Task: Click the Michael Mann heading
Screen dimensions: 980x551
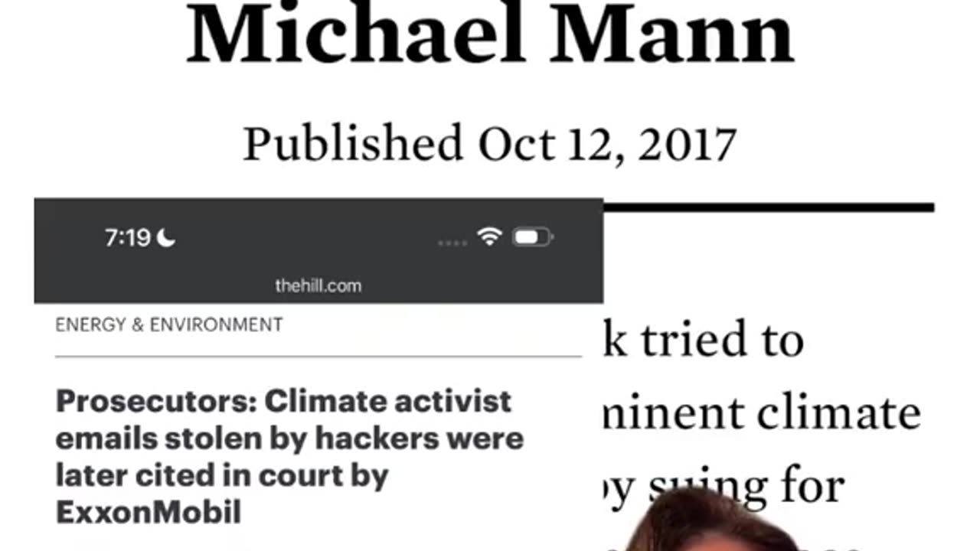Action: coord(490,34)
